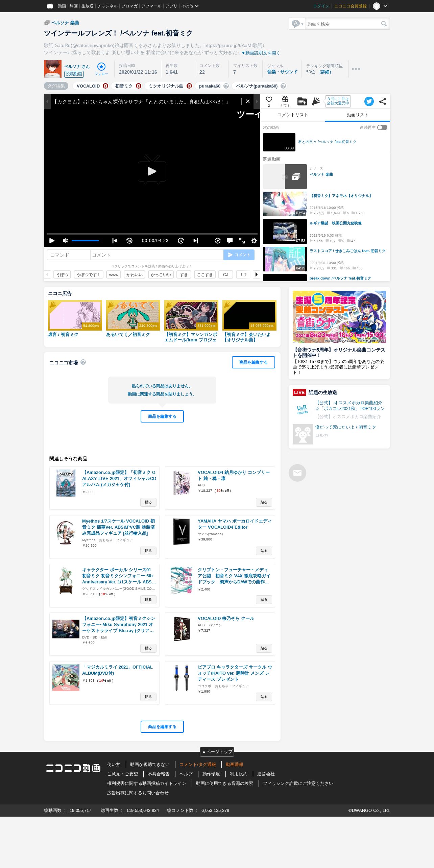Viewport: 434px width, 868px height.
Task: Open player settings gear
Action: coord(254,241)
